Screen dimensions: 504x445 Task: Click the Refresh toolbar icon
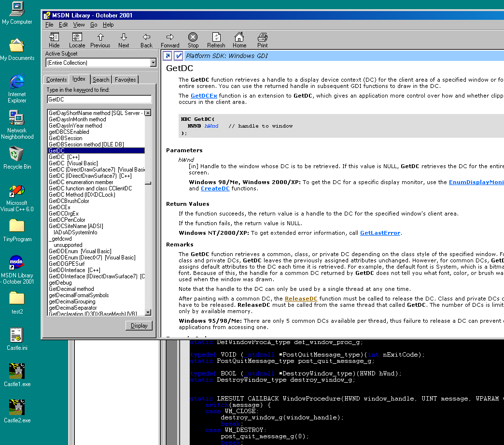(x=216, y=40)
